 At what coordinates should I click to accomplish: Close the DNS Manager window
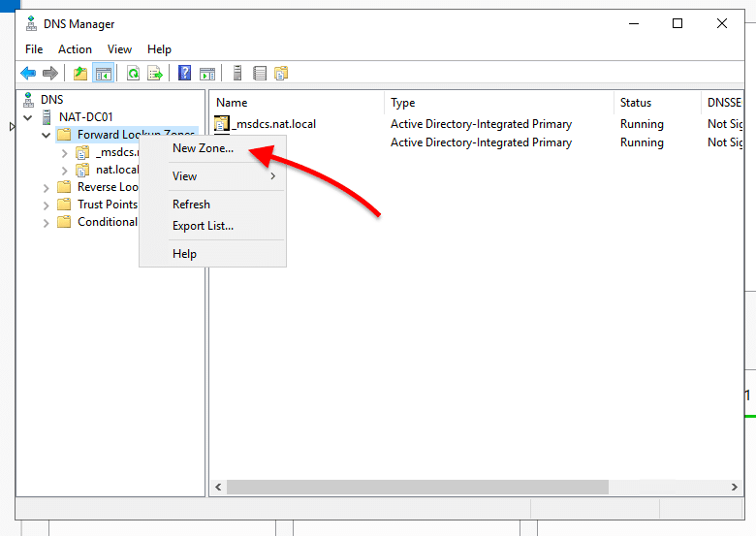(722, 23)
